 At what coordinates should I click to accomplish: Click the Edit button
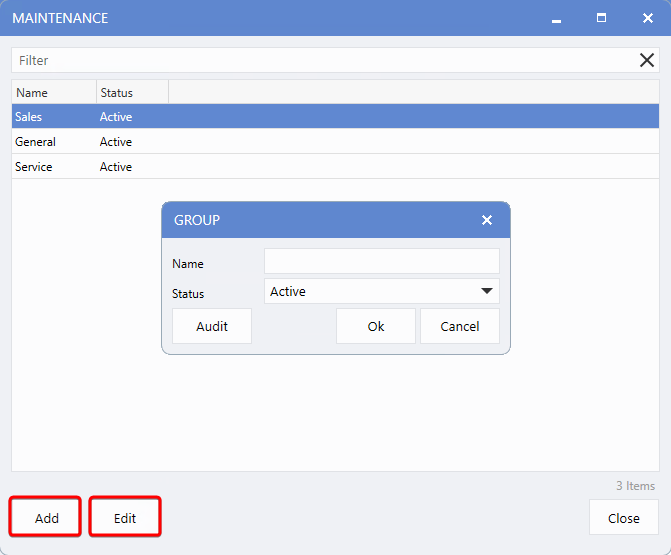(125, 518)
